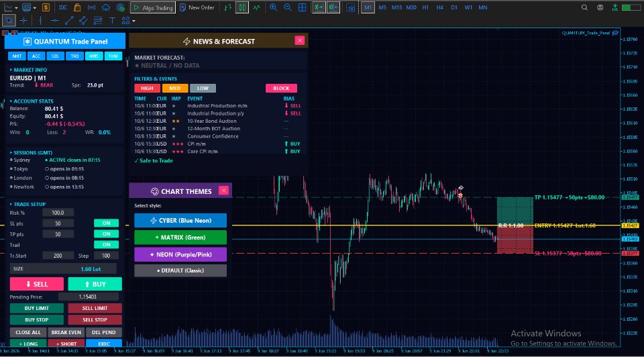Switch to the NWS panel tab
Screen dimensions: 644x357
click(x=94, y=56)
